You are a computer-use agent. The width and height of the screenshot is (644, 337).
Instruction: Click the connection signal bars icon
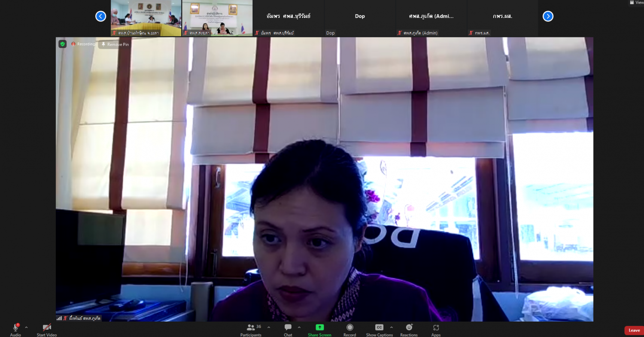click(x=59, y=318)
